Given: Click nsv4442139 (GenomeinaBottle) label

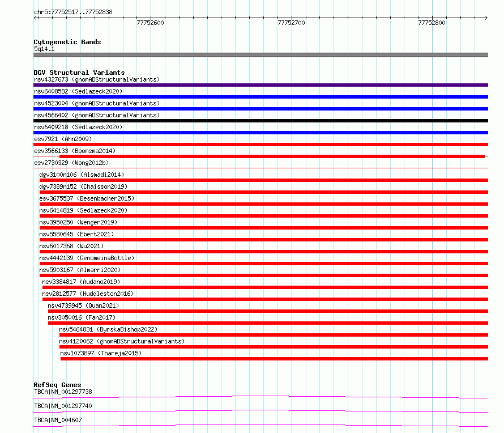Looking at the screenshot, I should point(87,258).
